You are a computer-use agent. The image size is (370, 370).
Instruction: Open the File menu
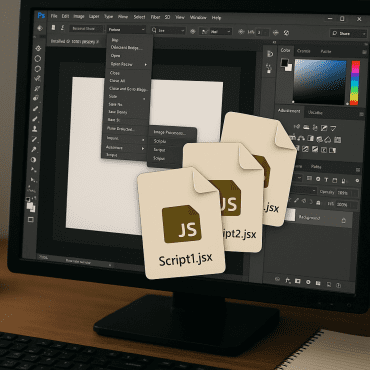click(x=54, y=16)
